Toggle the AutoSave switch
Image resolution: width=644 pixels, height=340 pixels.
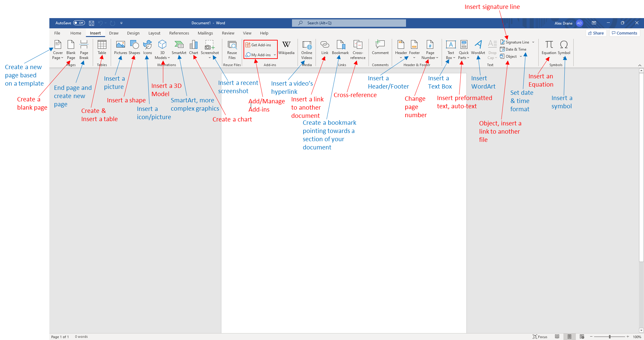[x=79, y=23]
